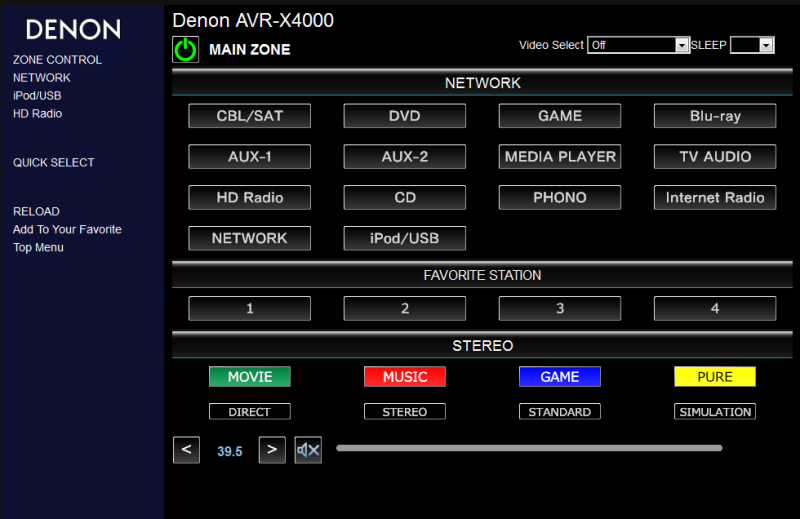
Task: Choose the MEDIA PLAYER source button
Action: (560, 157)
